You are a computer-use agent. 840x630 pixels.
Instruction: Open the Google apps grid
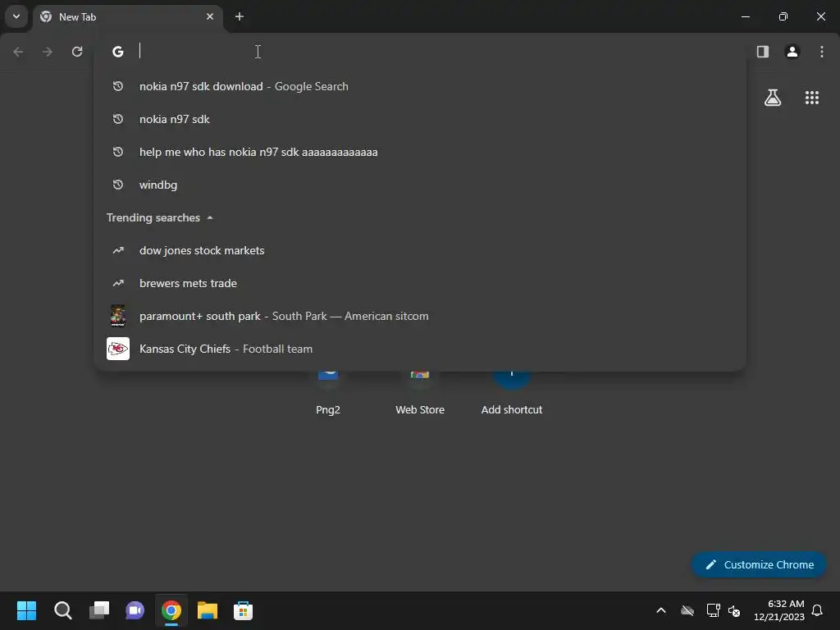tap(812, 98)
